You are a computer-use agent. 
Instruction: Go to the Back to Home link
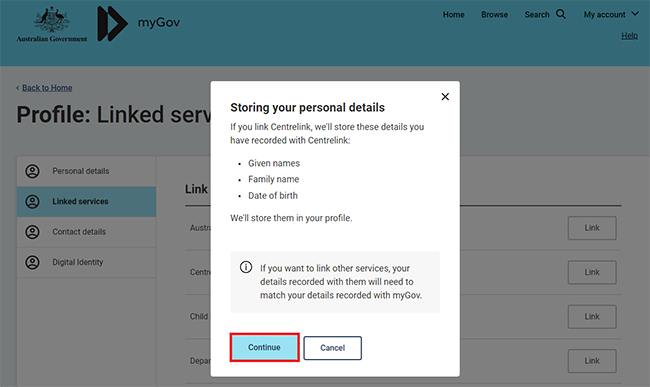tap(47, 88)
